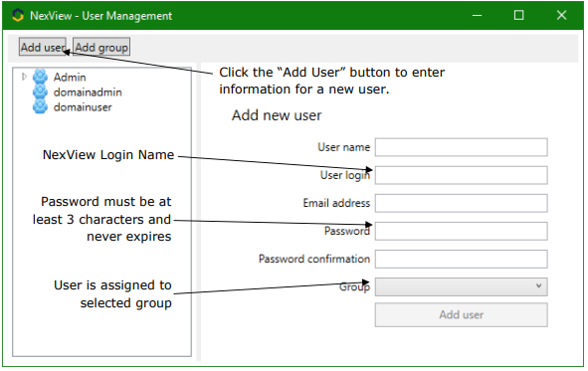Select the Admin item in tree
The width and height of the screenshot is (588, 371).
tap(70, 78)
